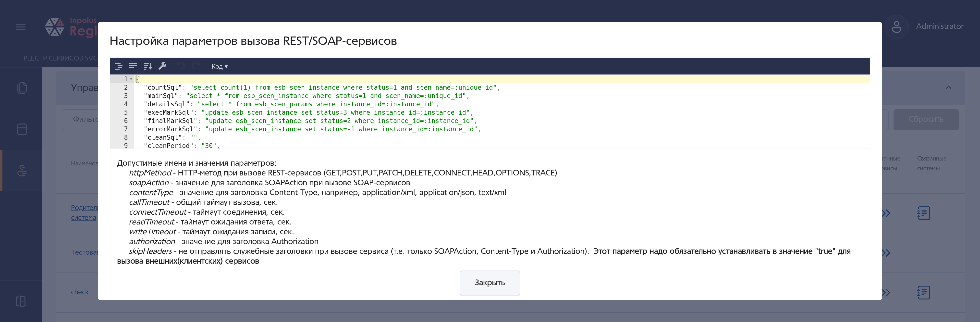The image size is (980, 322).
Task: Open the Тестовая link in table
Action: [x=85, y=252]
